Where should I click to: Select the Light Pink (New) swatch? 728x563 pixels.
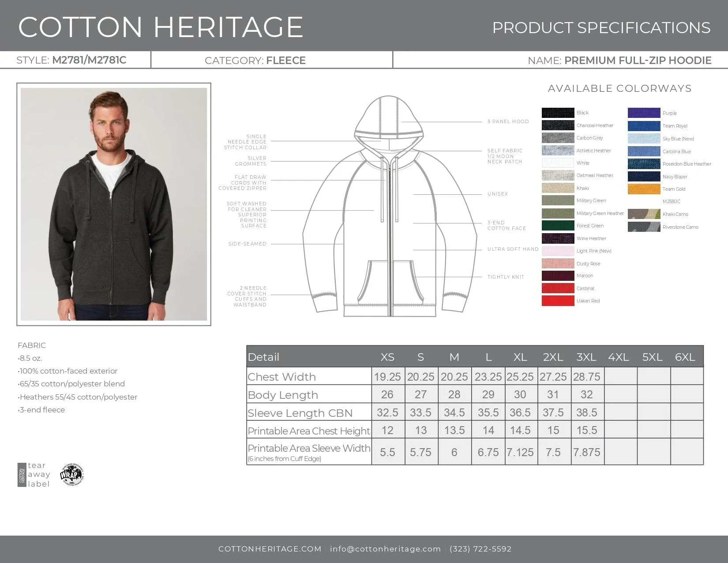point(558,251)
